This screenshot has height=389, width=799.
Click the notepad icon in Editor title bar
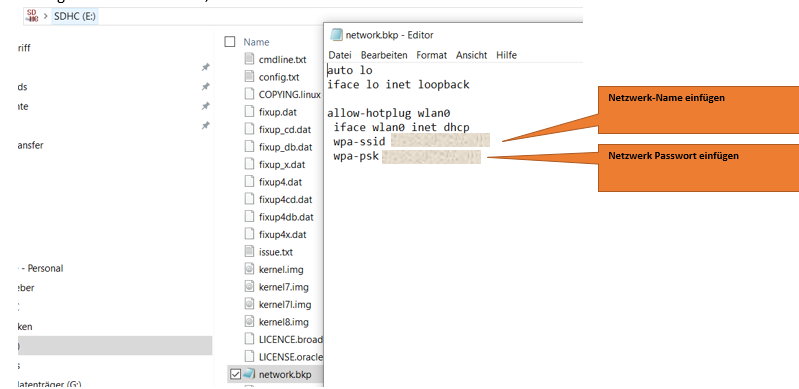[336, 35]
